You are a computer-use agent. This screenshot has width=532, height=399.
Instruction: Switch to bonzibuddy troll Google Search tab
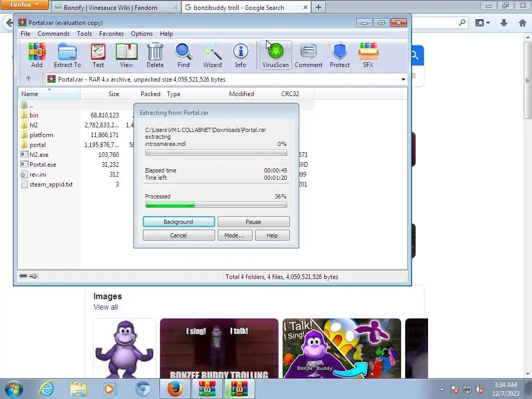(x=246, y=7)
